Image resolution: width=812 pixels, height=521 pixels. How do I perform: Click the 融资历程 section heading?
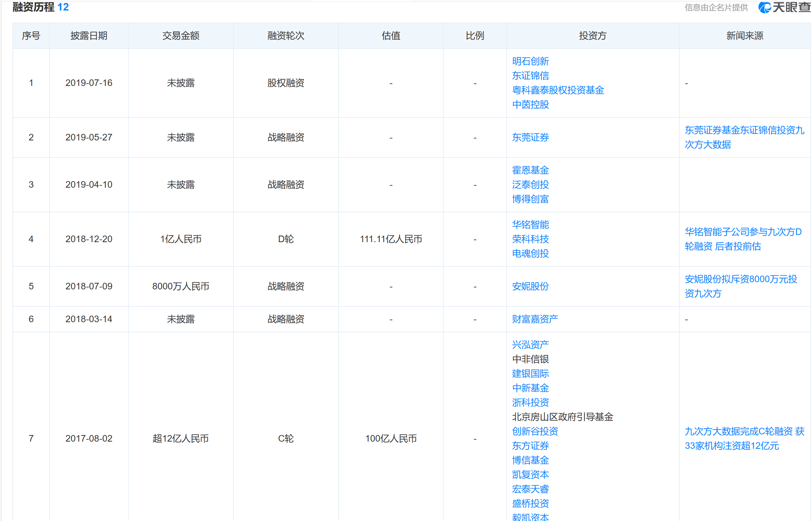[33, 7]
